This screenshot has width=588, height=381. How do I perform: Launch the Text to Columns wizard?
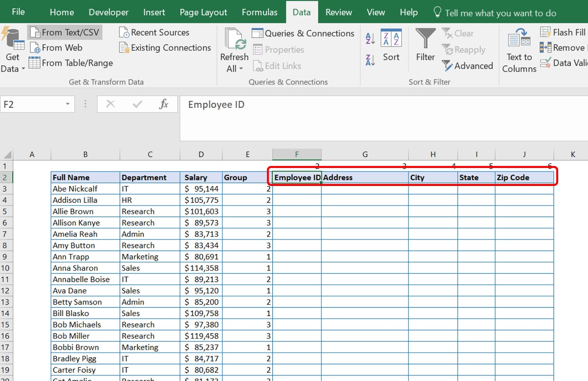point(519,50)
